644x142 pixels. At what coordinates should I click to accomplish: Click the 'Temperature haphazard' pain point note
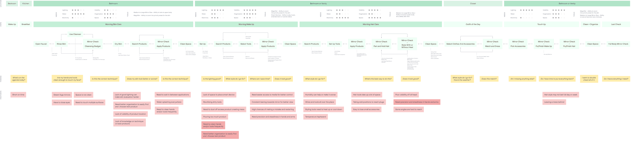click(315, 117)
